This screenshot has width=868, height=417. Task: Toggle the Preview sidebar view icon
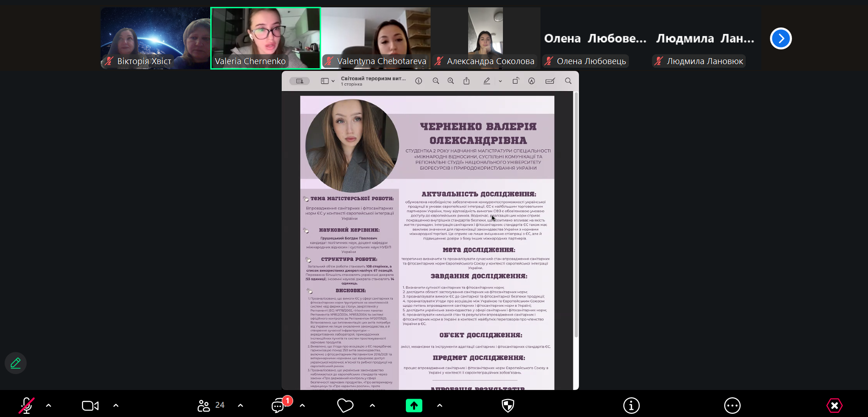(x=325, y=81)
